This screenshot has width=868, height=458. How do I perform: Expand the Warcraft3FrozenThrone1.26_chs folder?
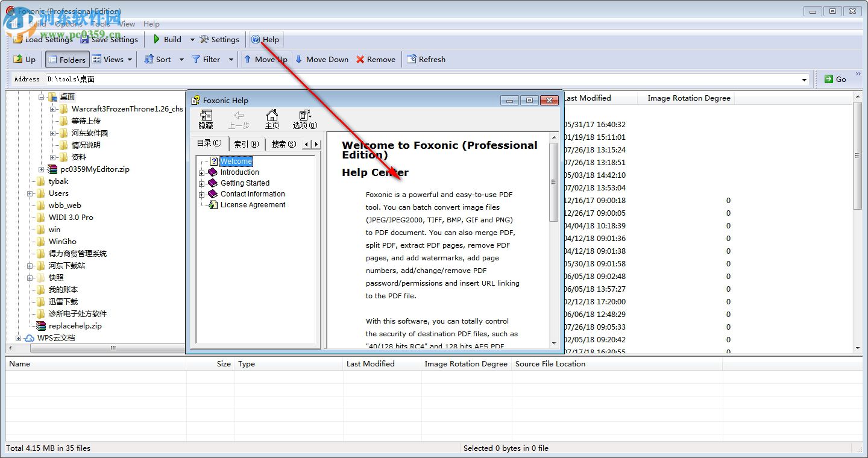tap(53, 109)
